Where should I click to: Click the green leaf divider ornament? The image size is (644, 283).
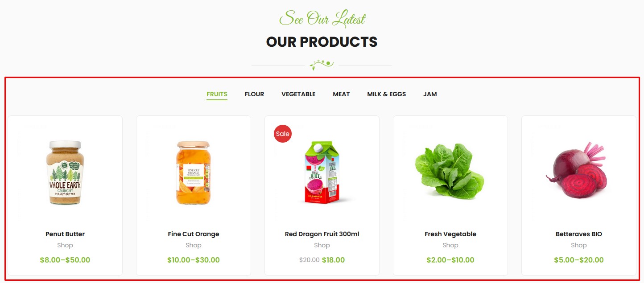[322, 65]
